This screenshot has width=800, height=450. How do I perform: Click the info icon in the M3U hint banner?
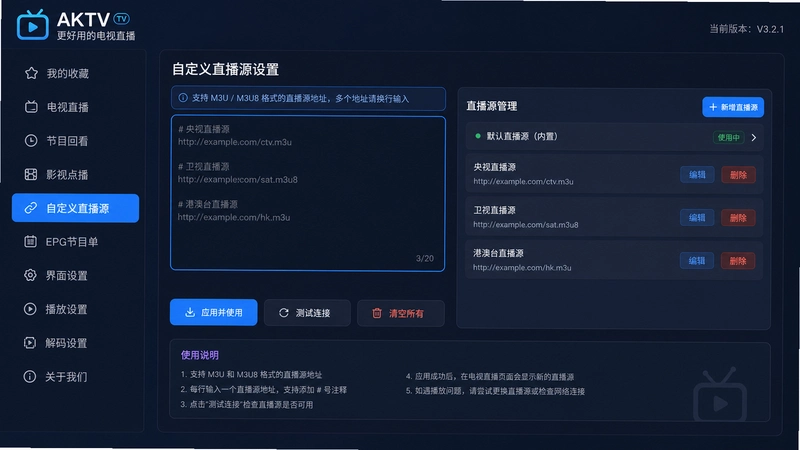183,98
